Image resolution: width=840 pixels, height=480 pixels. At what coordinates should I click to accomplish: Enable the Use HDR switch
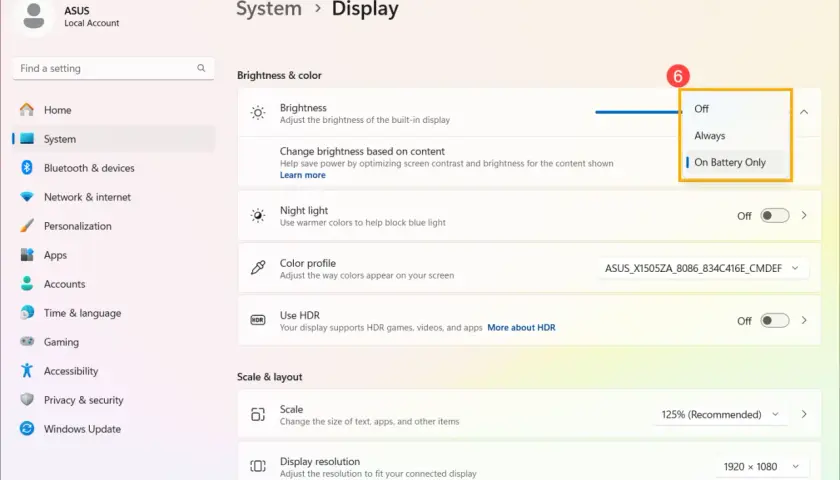coord(775,320)
